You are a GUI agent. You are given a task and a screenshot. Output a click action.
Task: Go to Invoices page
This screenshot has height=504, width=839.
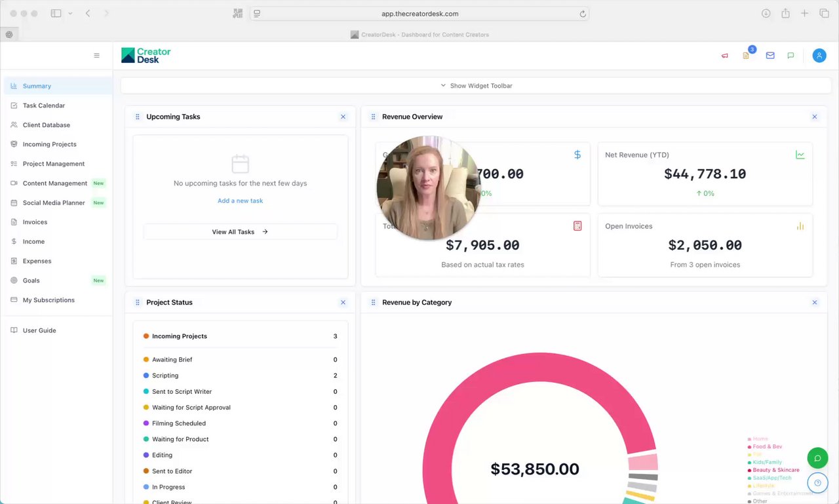point(58,222)
